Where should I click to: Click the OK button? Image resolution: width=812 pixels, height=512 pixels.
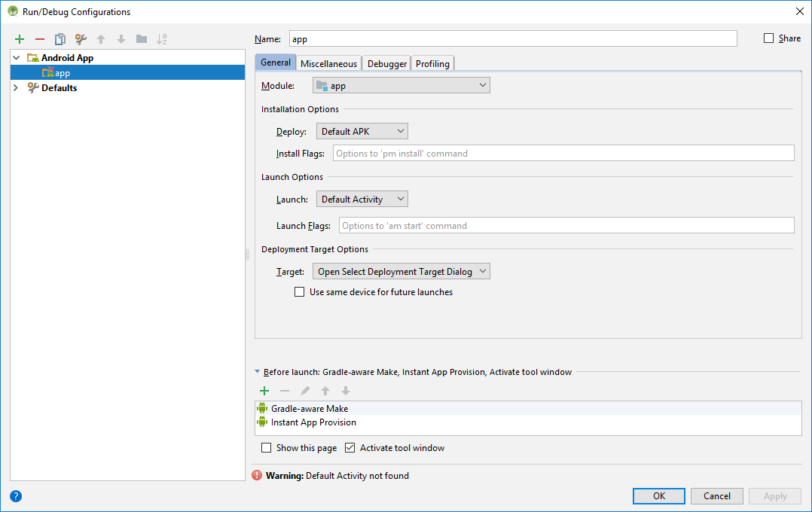[658, 496]
